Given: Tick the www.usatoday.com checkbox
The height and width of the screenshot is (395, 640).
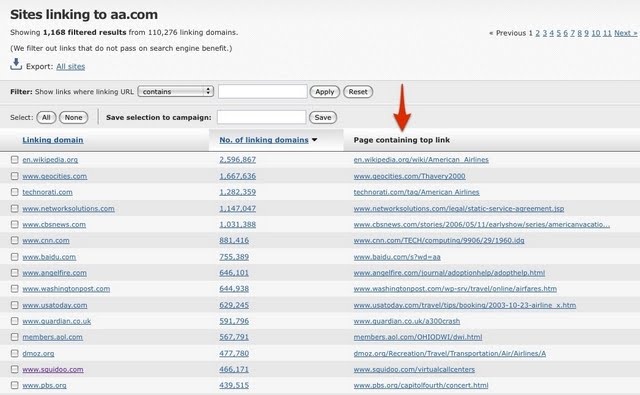Looking at the screenshot, I should pyautogui.click(x=15, y=305).
